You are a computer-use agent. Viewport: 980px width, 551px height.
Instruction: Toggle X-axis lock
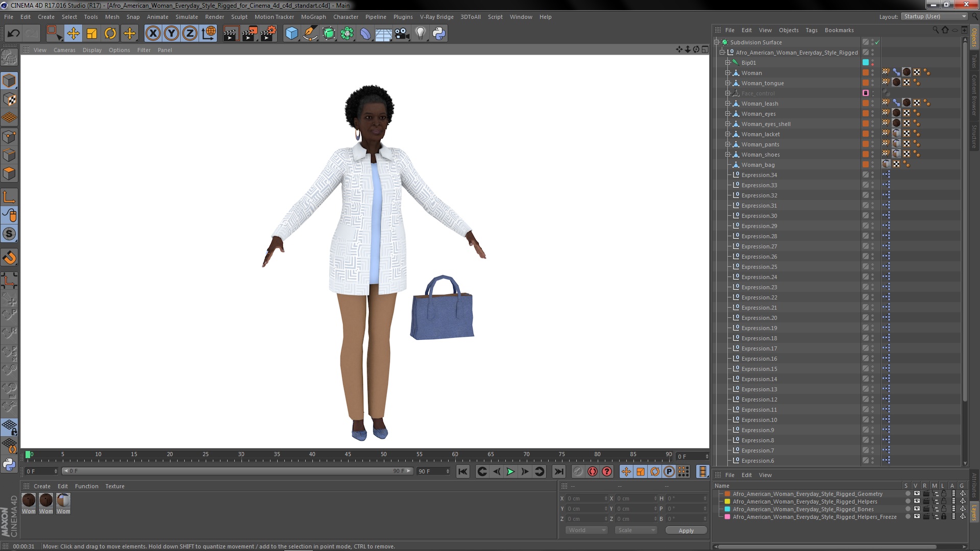click(x=153, y=34)
